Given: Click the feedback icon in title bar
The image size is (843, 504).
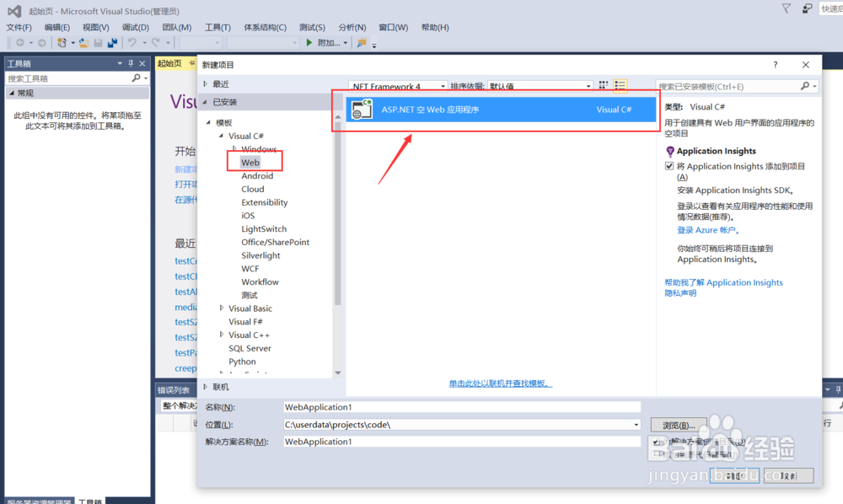Looking at the screenshot, I should [x=807, y=8].
